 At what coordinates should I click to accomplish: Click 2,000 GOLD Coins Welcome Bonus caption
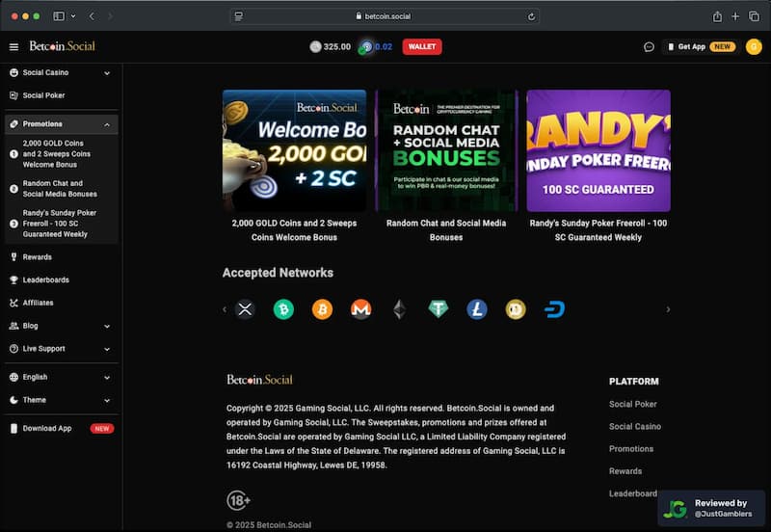(295, 230)
